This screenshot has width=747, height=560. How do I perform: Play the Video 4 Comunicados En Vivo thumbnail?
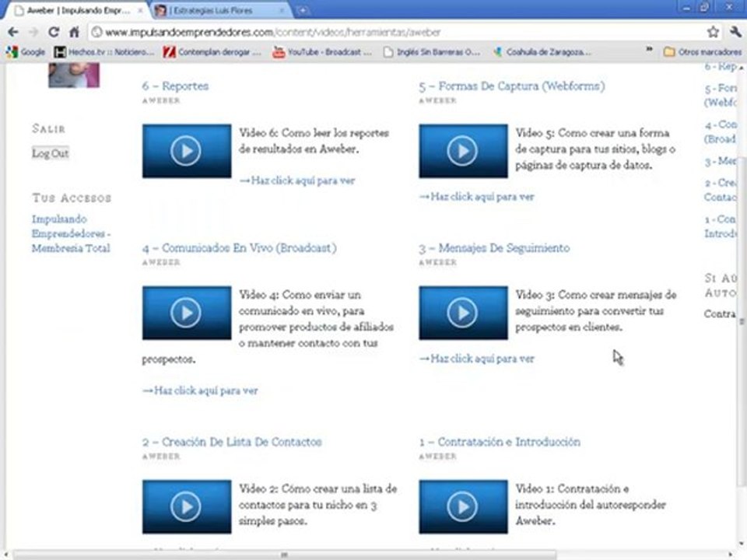[186, 313]
